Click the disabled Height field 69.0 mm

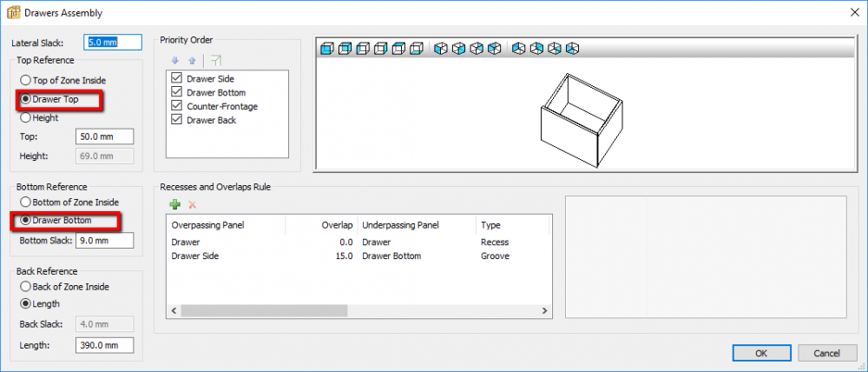coord(105,156)
